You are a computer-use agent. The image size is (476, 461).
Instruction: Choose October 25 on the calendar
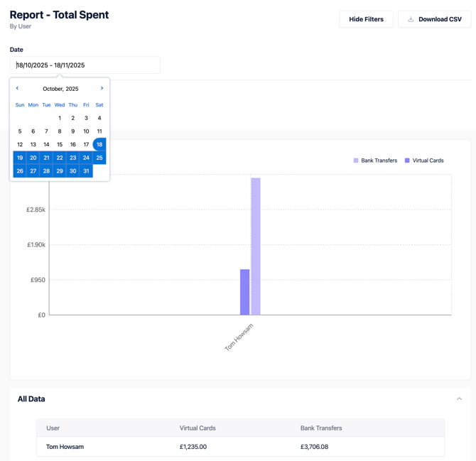click(x=99, y=158)
